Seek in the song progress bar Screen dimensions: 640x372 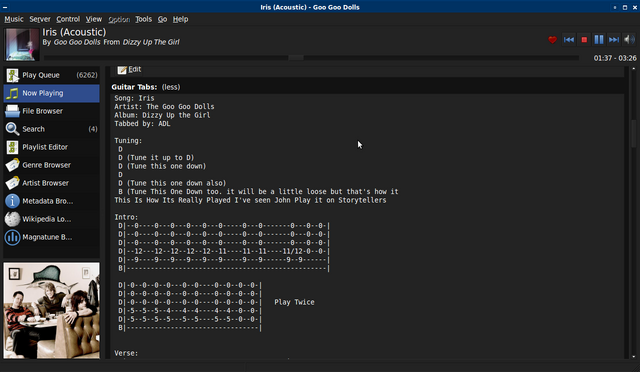311,58
